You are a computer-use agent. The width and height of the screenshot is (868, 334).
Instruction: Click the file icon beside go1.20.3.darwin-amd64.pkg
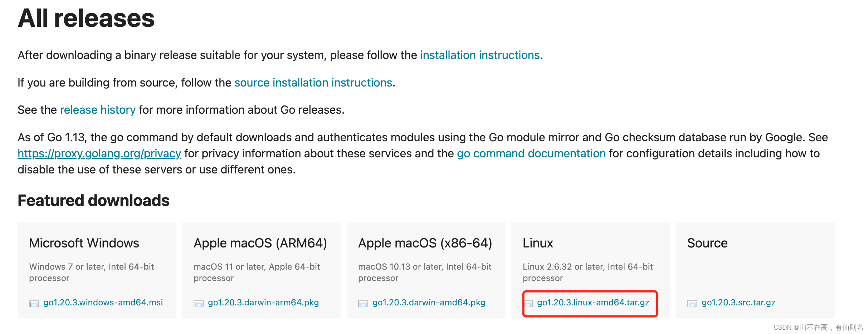(363, 304)
